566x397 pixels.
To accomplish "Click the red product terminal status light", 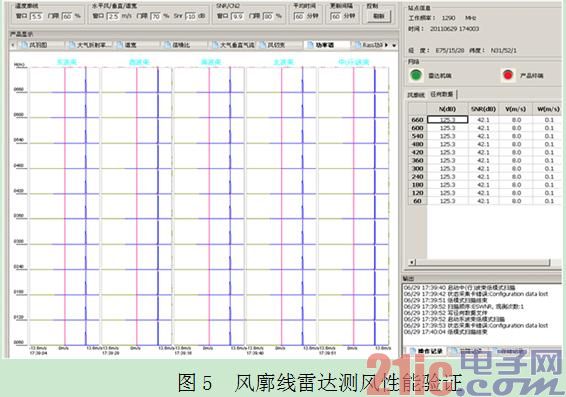I will 508,75.
